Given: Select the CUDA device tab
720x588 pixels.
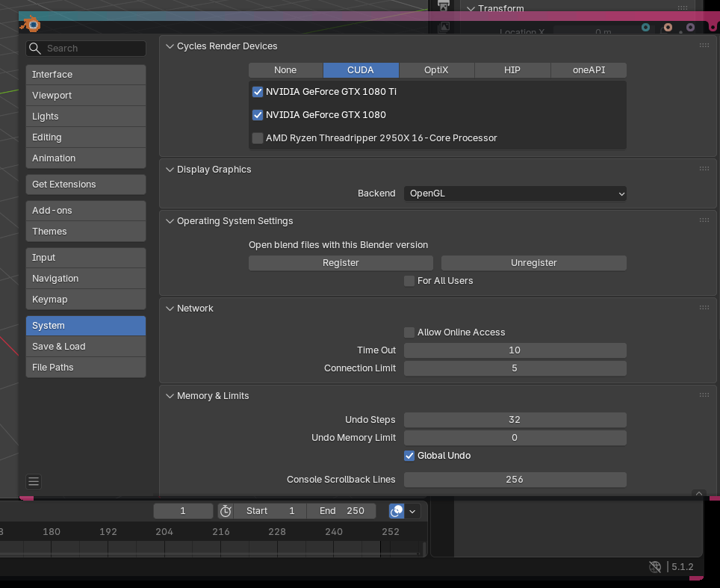Looking at the screenshot, I should click(361, 70).
